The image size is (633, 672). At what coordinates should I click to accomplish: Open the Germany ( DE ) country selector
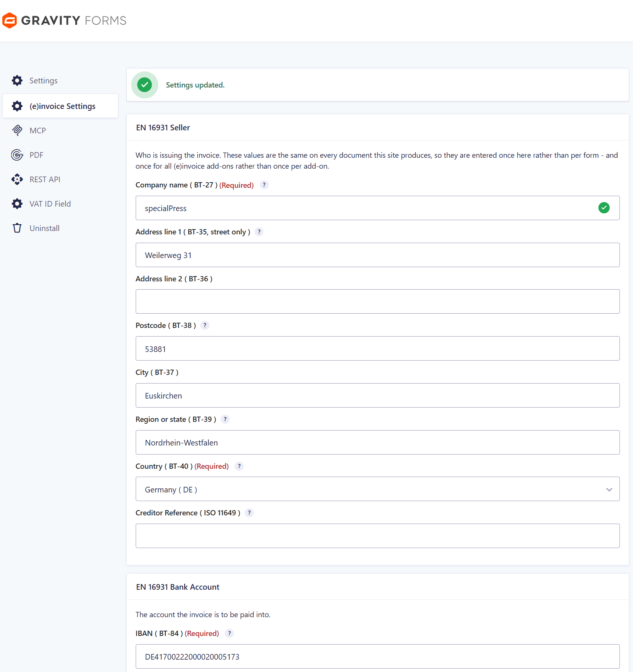point(377,489)
